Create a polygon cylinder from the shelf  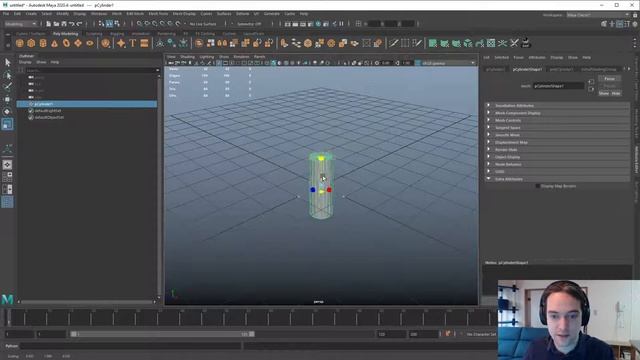tap(43, 43)
